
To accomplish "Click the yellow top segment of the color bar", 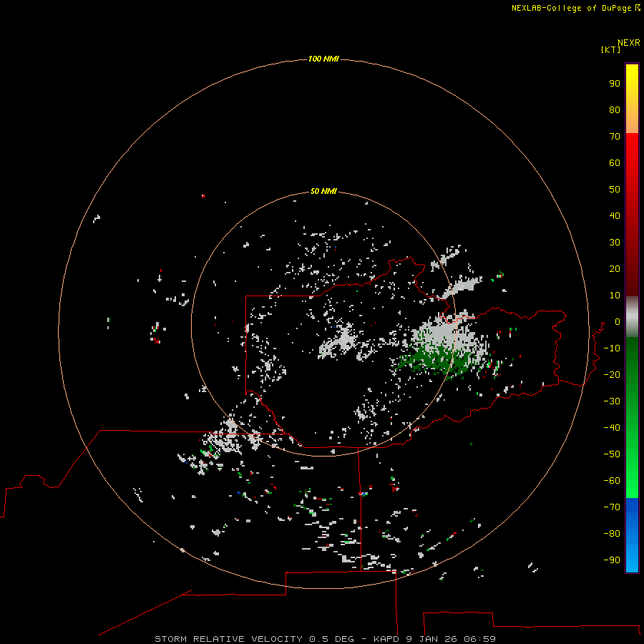I will click(632, 99).
